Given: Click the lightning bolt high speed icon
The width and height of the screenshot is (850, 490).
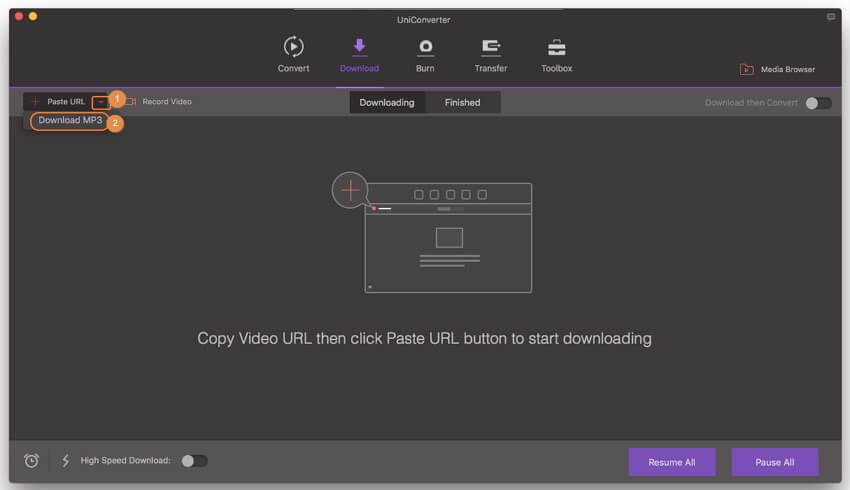Looking at the screenshot, I should point(66,461).
